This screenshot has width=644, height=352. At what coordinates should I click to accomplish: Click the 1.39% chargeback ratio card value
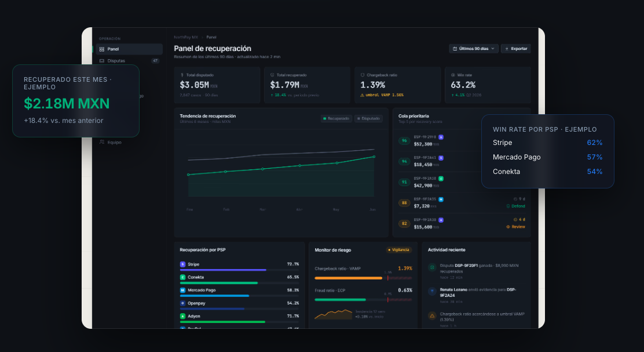372,85
